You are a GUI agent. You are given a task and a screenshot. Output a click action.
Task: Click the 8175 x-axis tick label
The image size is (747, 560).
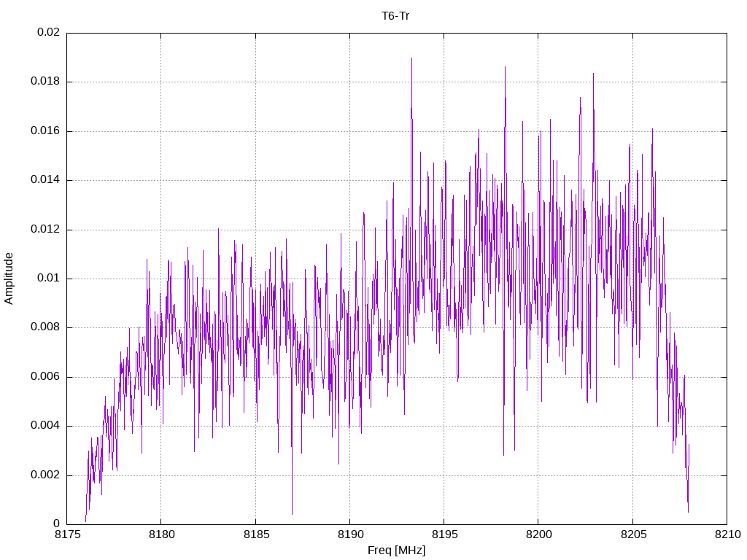click(x=68, y=534)
